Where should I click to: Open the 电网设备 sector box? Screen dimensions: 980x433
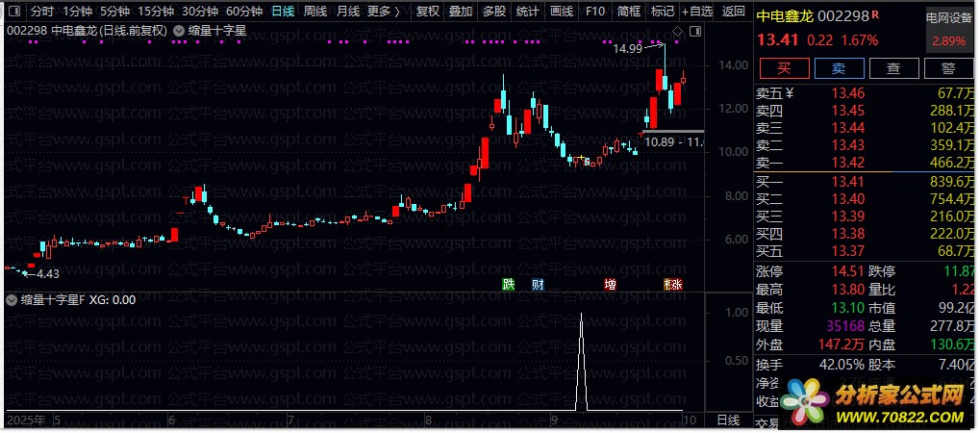(x=949, y=31)
